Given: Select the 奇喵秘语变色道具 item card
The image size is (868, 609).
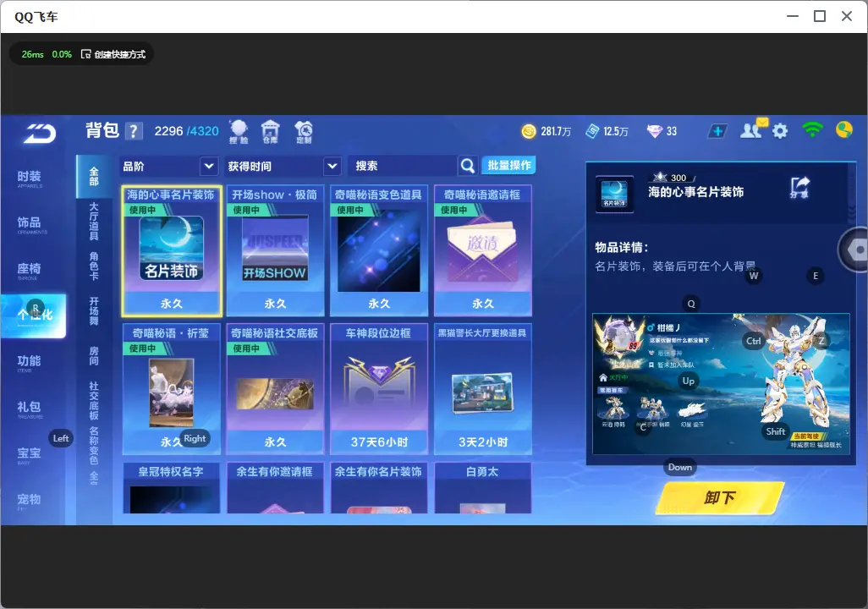Looking at the screenshot, I should (x=379, y=251).
